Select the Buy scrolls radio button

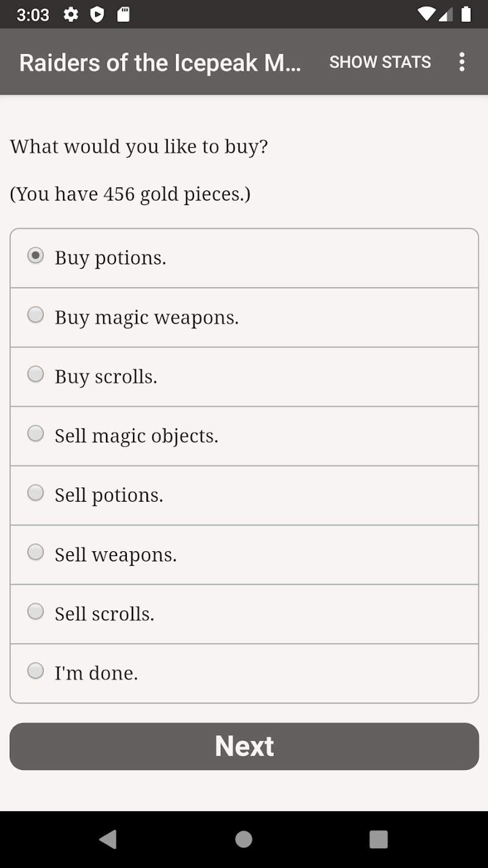point(36,374)
